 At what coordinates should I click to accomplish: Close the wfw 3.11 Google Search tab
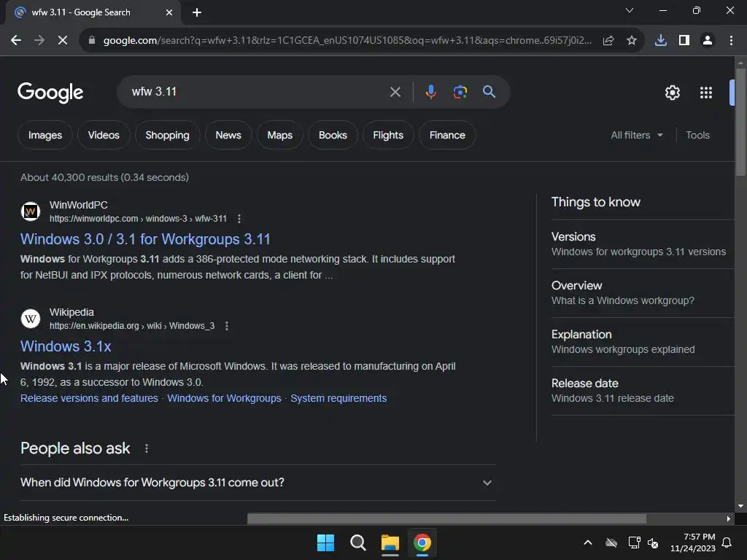coord(169,12)
